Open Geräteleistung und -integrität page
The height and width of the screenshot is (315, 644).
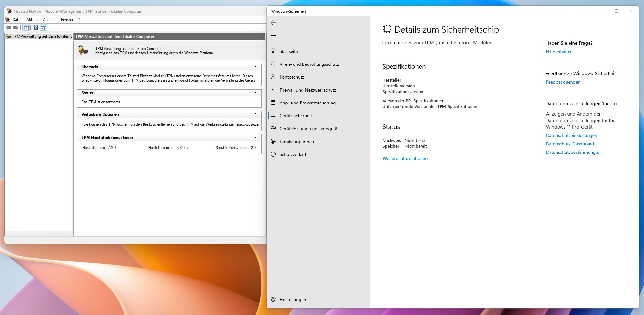click(x=318, y=129)
